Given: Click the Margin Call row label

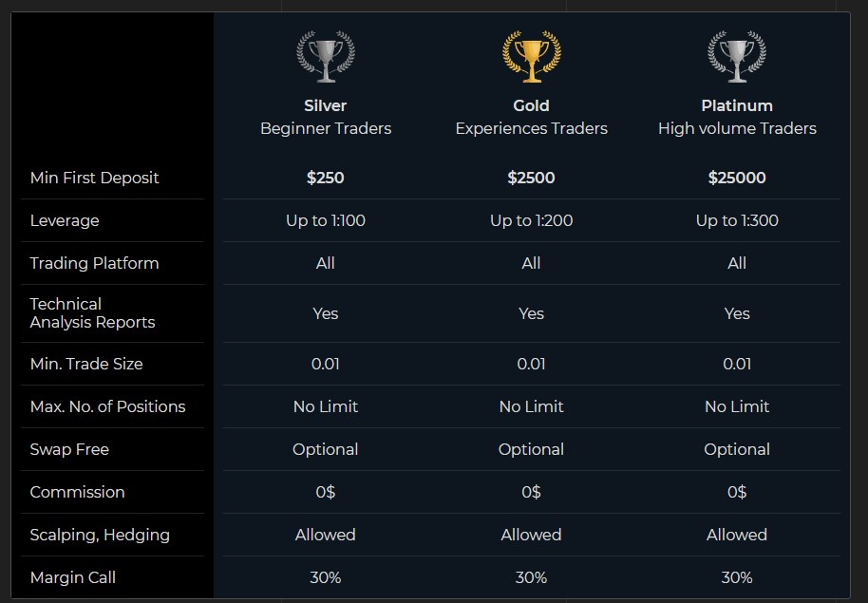Looking at the screenshot, I should (x=73, y=577).
